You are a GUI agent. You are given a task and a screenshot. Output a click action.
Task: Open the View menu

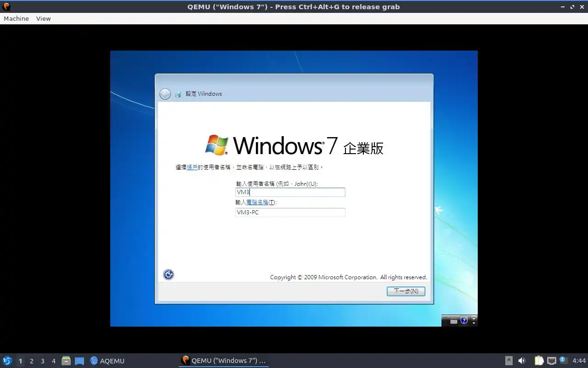(x=43, y=18)
